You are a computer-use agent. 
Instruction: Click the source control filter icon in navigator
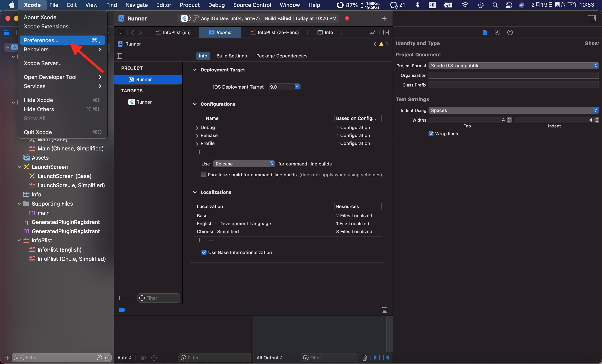(107, 358)
